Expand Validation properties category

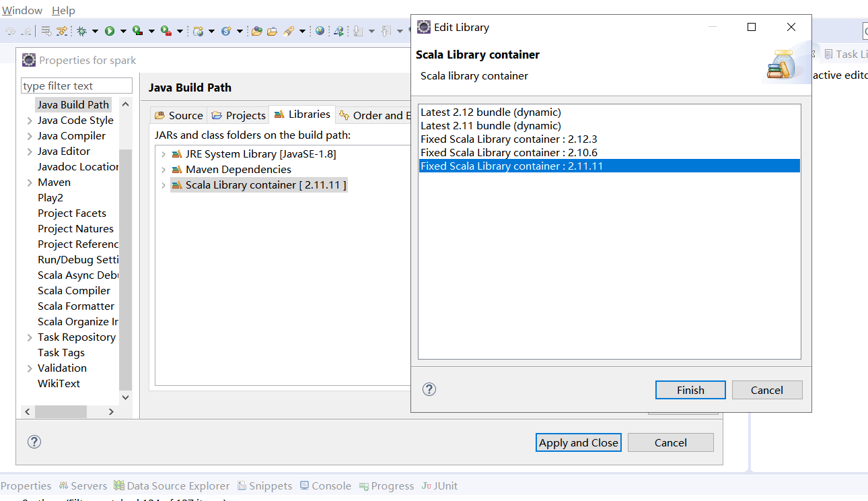30,368
